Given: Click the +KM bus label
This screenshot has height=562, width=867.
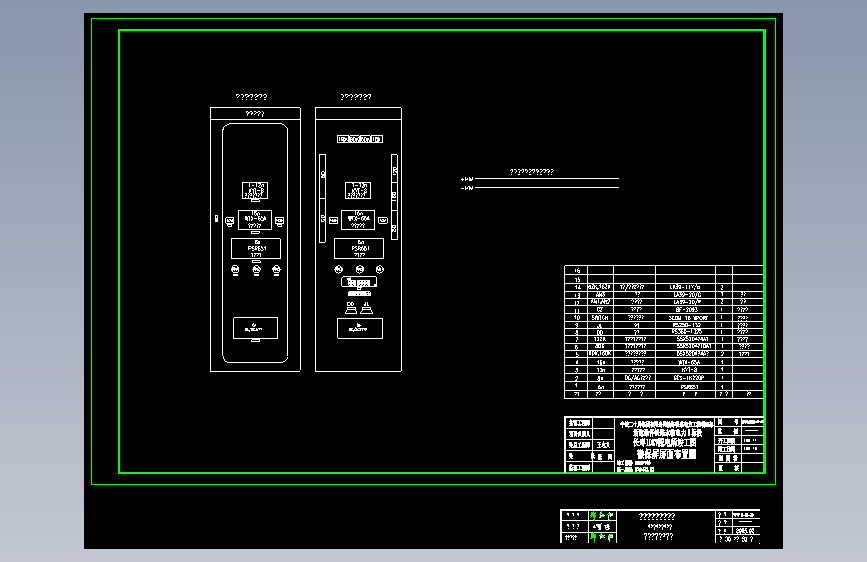Looking at the screenshot, I should coord(467,179).
